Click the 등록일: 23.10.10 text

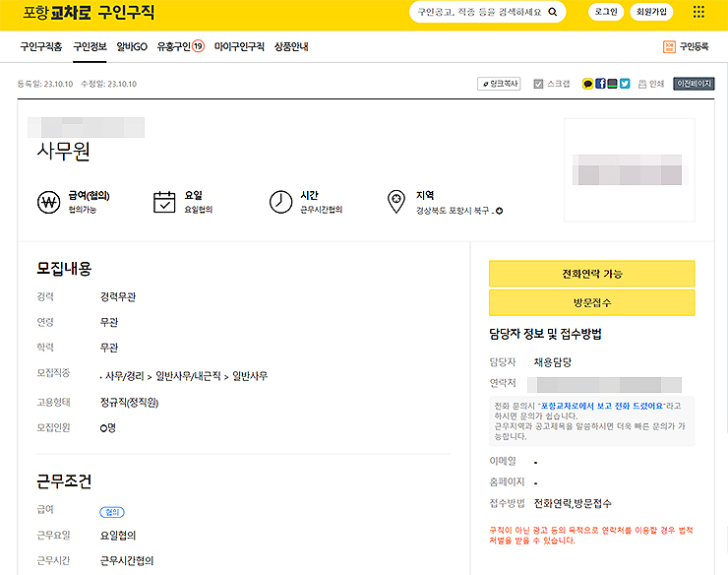tap(45, 84)
